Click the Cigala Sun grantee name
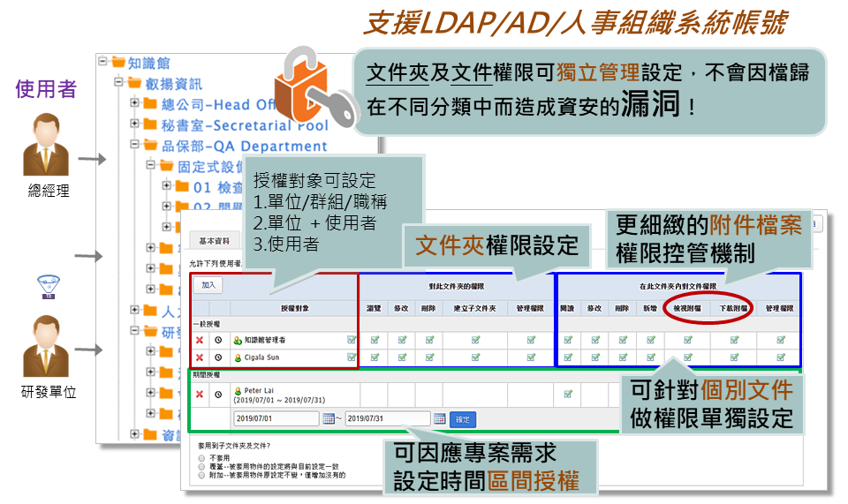Image resolution: width=848 pixels, height=504 pixels. (261, 357)
